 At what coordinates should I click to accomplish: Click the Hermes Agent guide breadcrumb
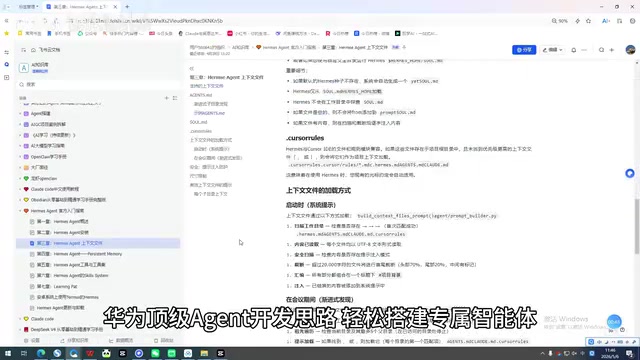(286, 47)
